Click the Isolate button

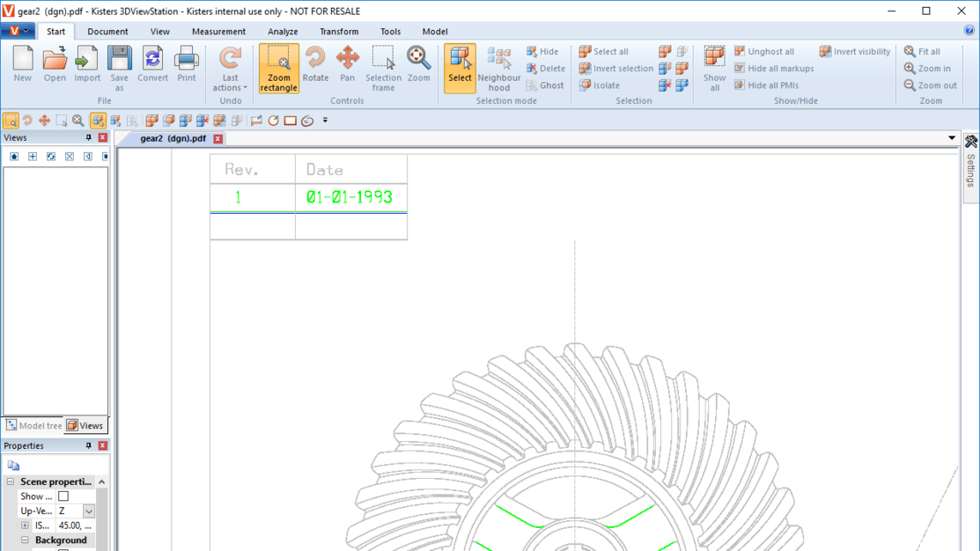click(600, 85)
